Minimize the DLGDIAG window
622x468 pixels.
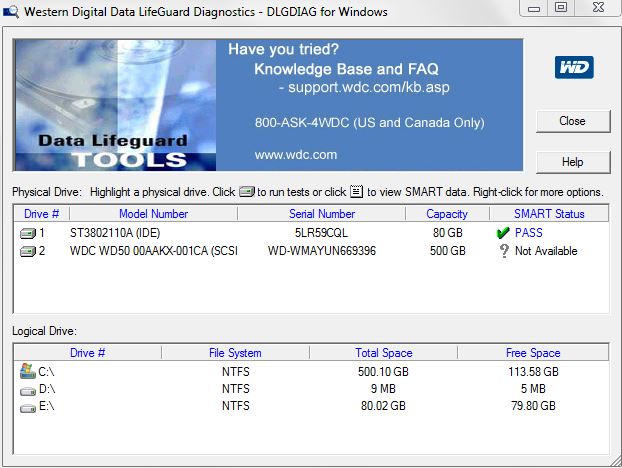pyautogui.click(x=534, y=8)
